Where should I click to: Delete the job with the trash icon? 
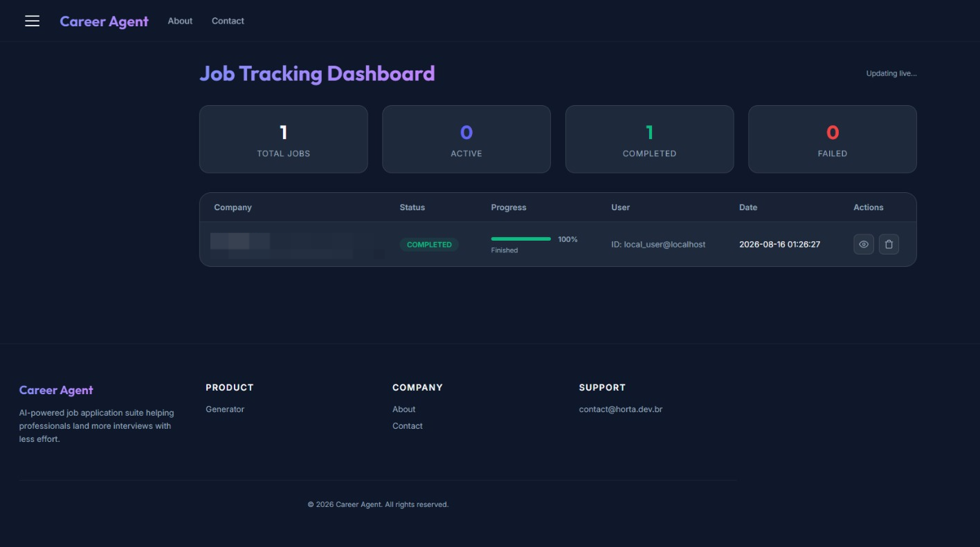click(889, 244)
